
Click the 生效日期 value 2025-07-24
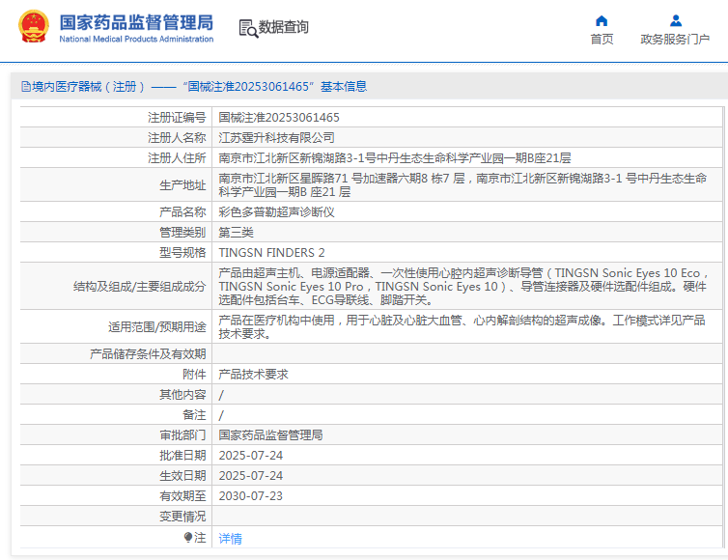(251, 476)
